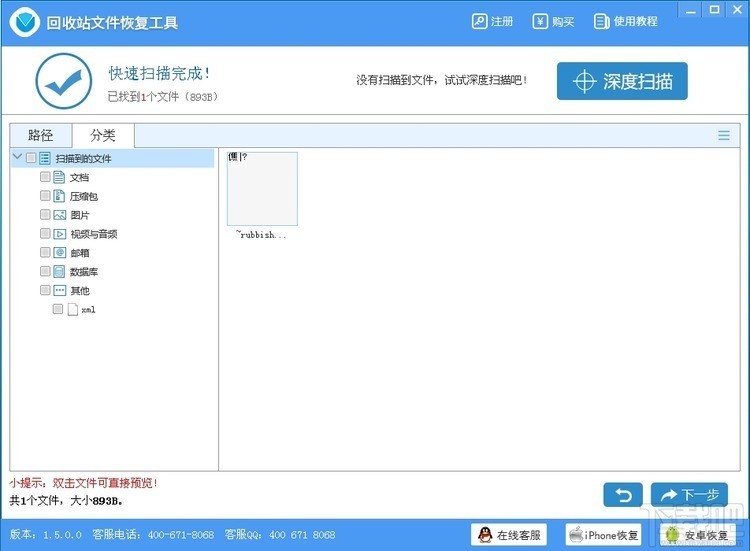Click the 视频与音频 play icon
Viewport: 750px width, 551px height.
60,234
